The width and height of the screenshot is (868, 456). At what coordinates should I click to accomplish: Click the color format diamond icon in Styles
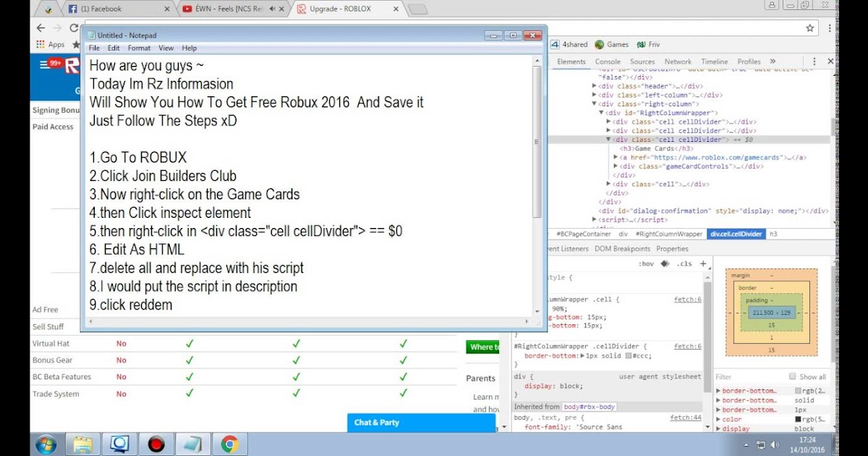(x=664, y=263)
